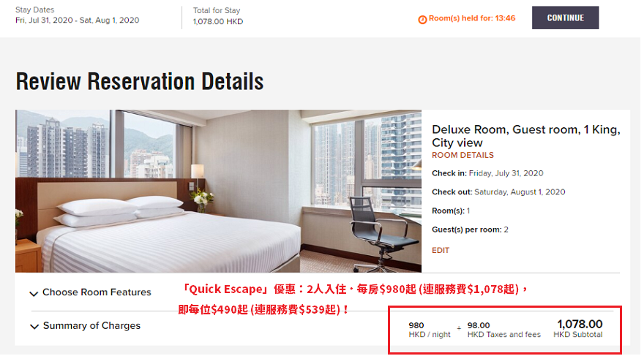Screen dimensions: 644x356
Task: Click the Choose Room Features label
Action: (97, 292)
